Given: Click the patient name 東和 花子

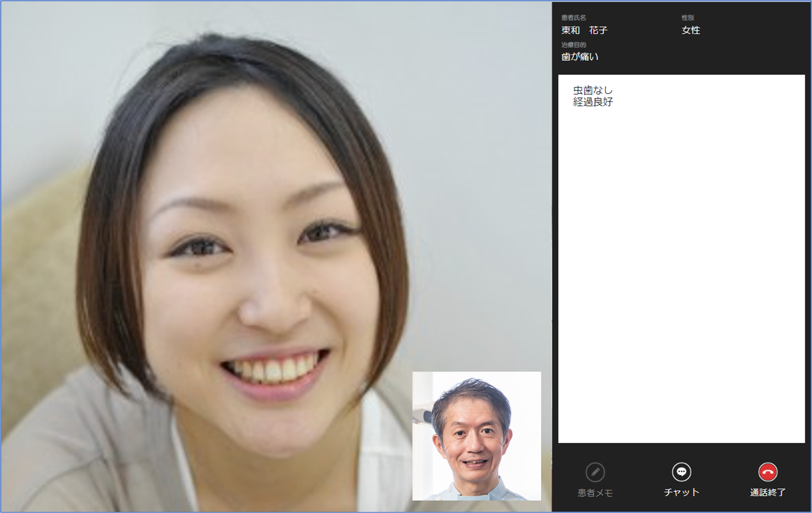Looking at the screenshot, I should 584,30.
